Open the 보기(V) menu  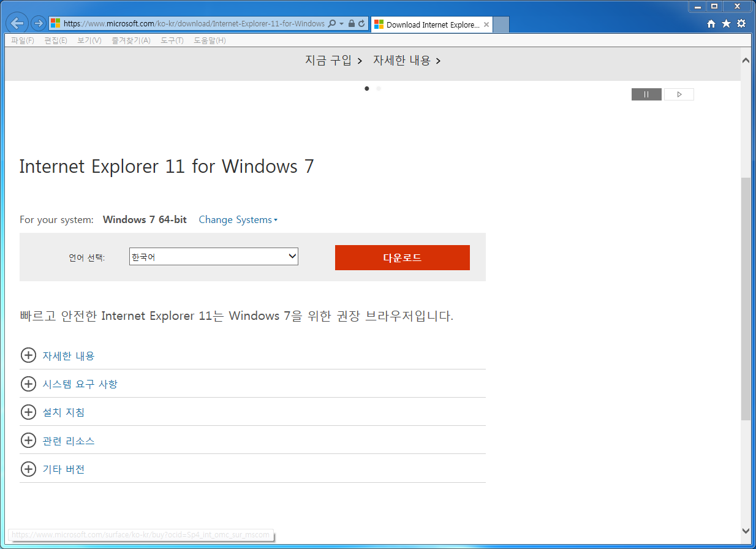click(89, 40)
